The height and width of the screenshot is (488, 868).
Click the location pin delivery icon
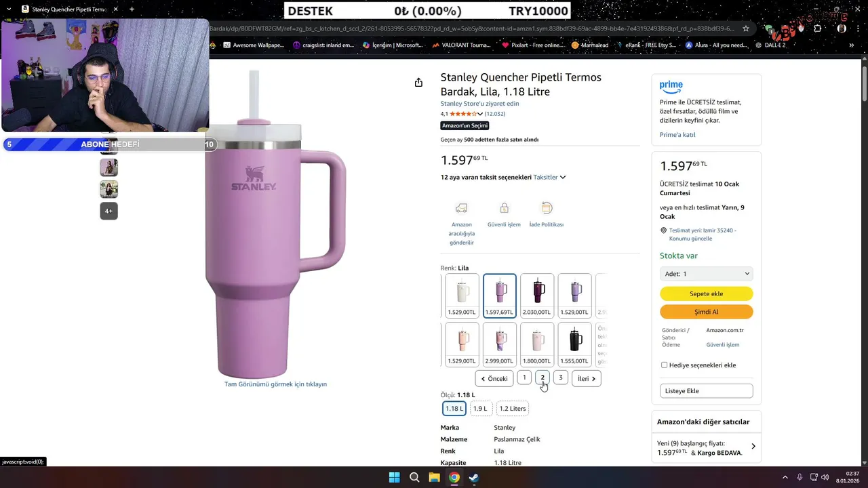664,230
